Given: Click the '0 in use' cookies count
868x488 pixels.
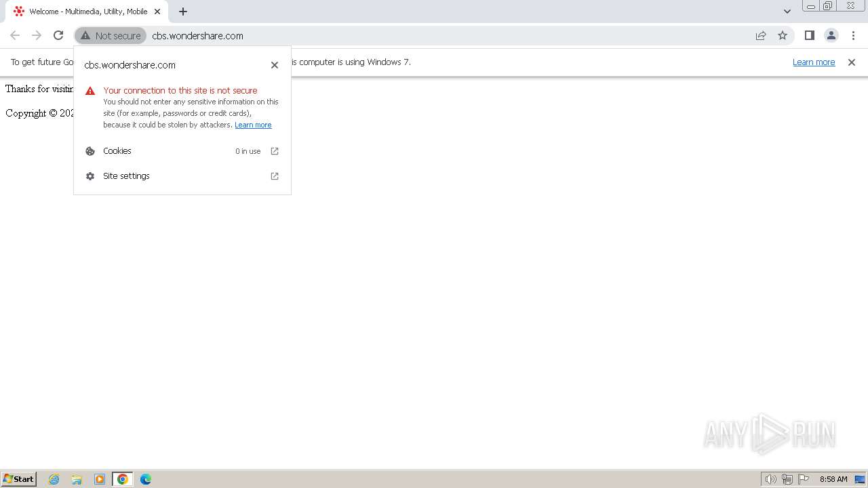Looking at the screenshot, I should (248, 151).
